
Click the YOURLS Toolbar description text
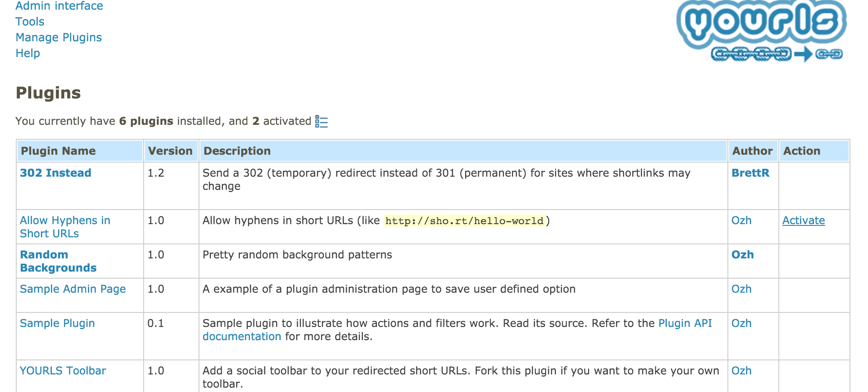461,377
